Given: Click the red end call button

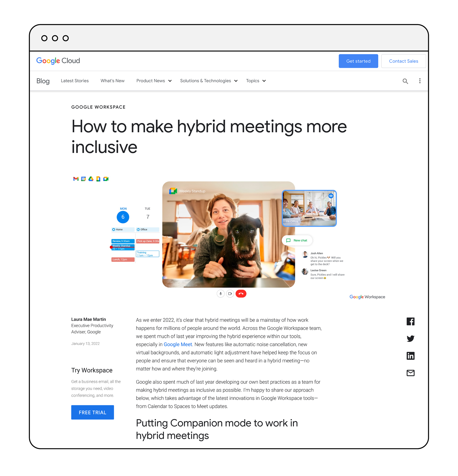Looking at the screenshot, I should (241, 294).
